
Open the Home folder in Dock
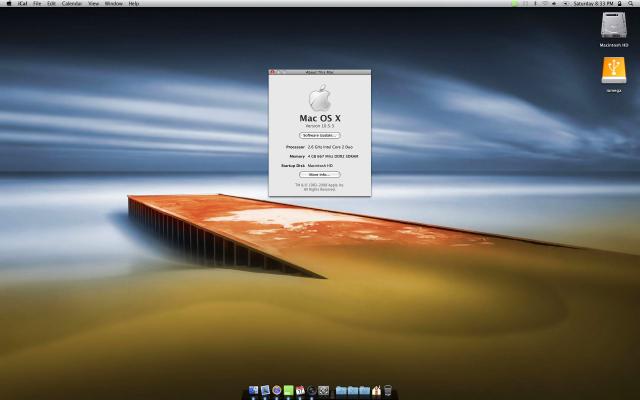(x=376, y=391)
